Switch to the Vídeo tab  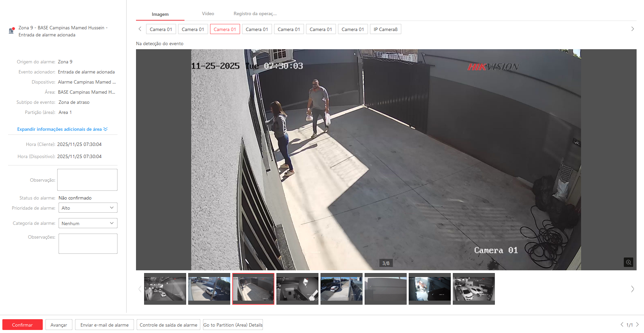tap(208, 14)
